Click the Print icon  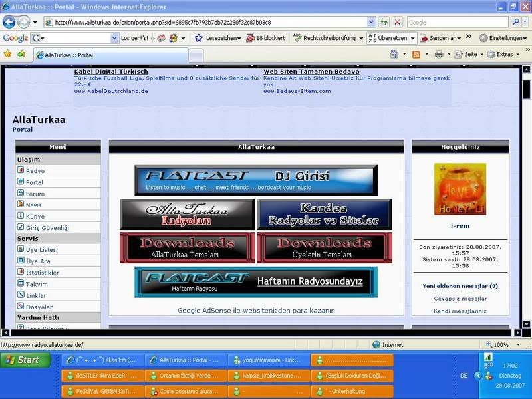point(439,55)
